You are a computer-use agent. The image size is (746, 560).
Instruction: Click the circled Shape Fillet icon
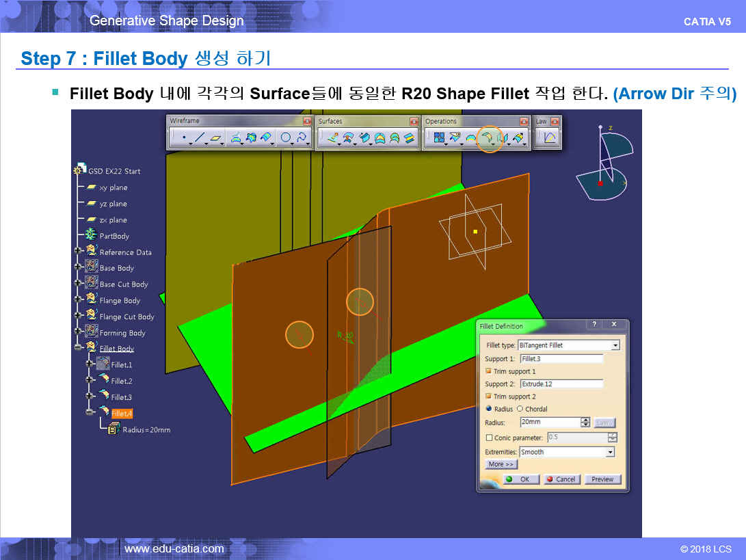(x=489, y=138)
